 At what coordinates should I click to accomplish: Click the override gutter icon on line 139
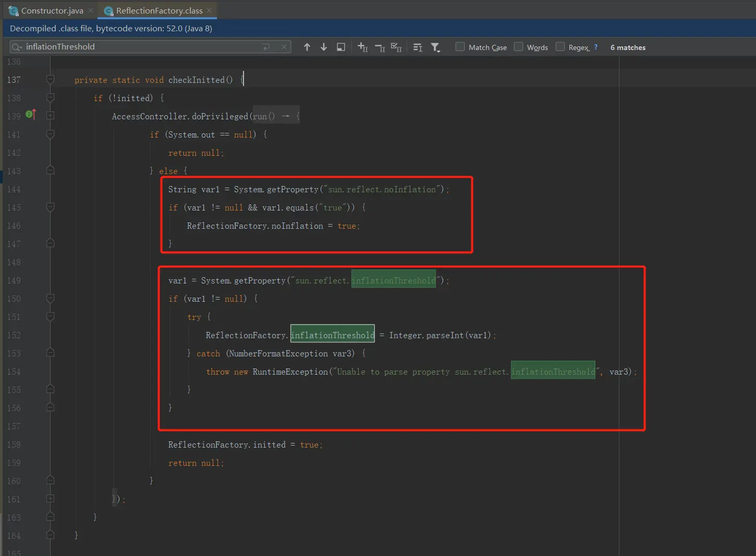(x=31, y=115)
